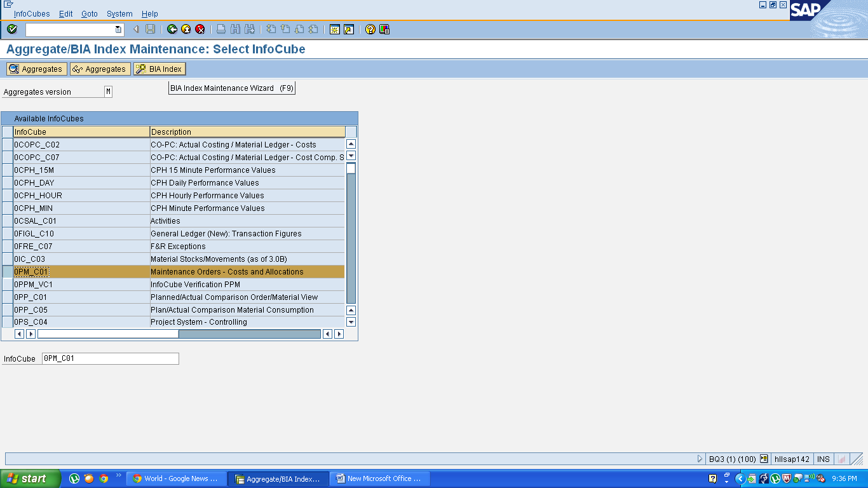Select the 0COPC_C07 InfoCube cell
The width and height of the screenshot is (868, 488).
(81, 157)
